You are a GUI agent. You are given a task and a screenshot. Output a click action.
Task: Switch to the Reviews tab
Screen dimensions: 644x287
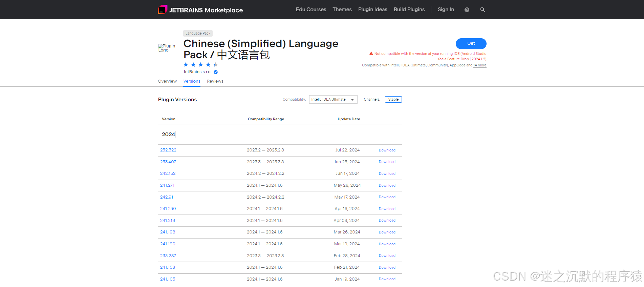(x=215, y=81)
